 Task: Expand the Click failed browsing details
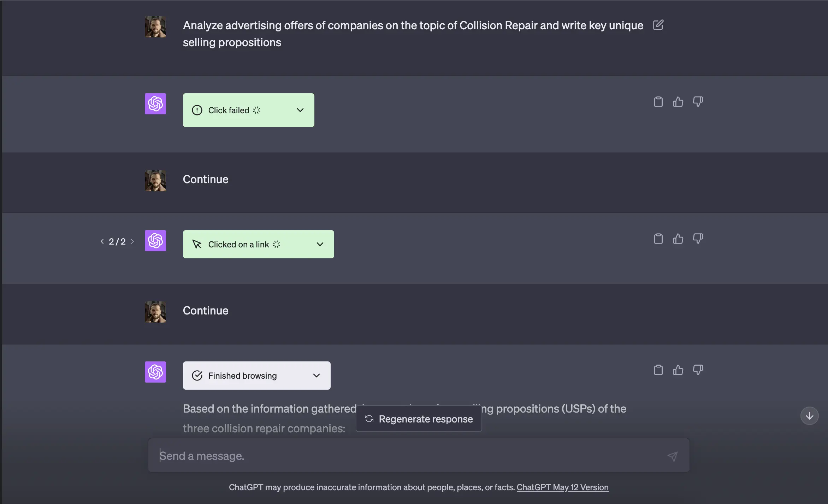tap(300, 110)
